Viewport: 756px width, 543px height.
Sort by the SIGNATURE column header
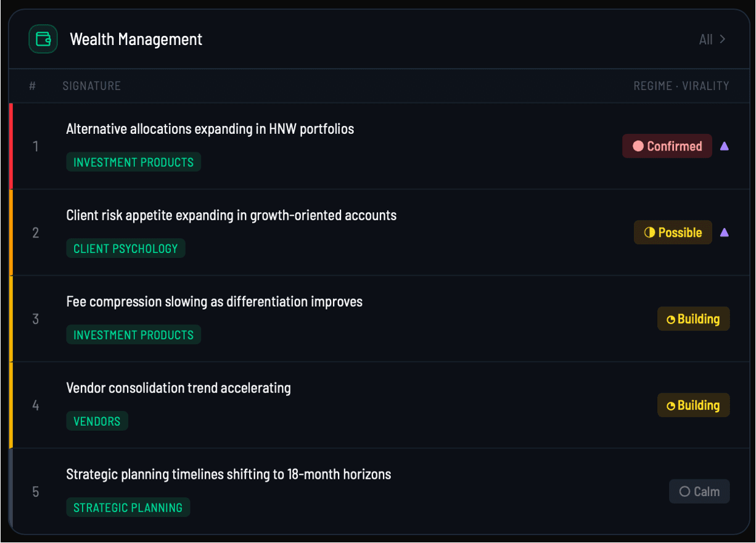click(x=92, y=86)
